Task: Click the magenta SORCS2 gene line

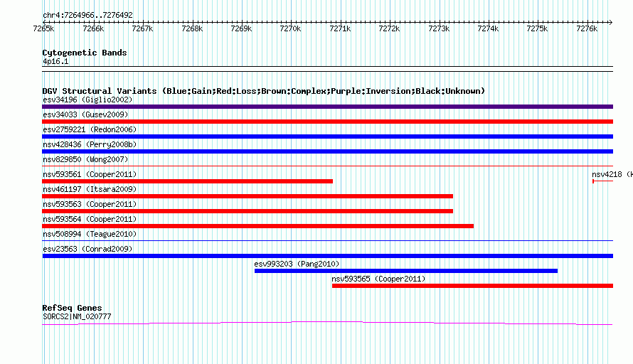Action: (327, 323)
